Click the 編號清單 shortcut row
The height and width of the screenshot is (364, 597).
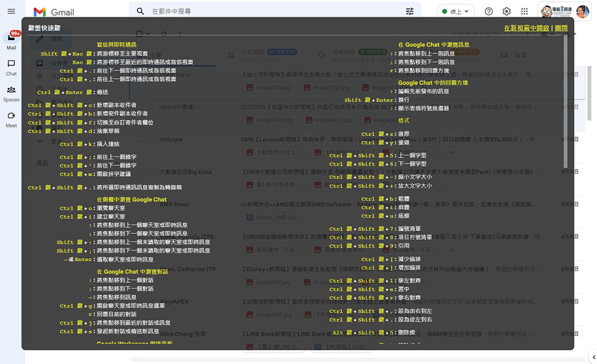375,229
